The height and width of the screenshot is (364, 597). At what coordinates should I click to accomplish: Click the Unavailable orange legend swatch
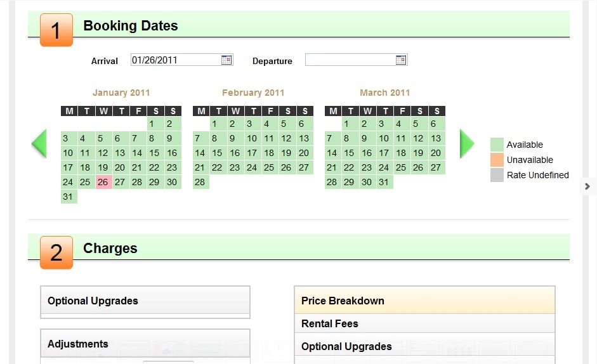(497, 160)
